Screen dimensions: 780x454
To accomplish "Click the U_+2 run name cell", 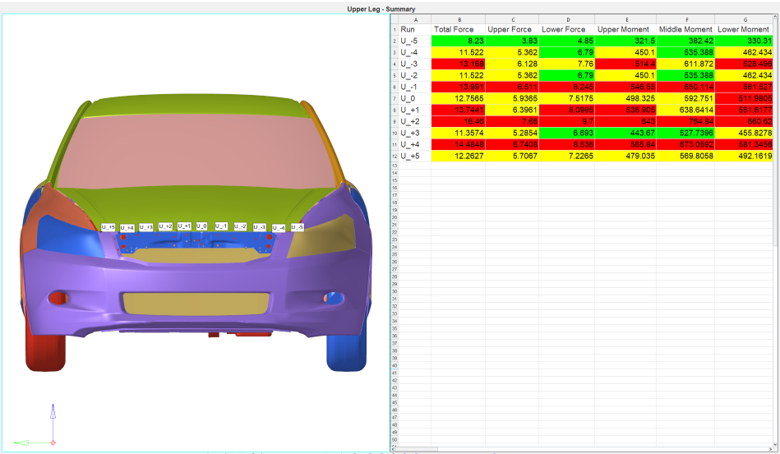I will (x=414, y=121).
